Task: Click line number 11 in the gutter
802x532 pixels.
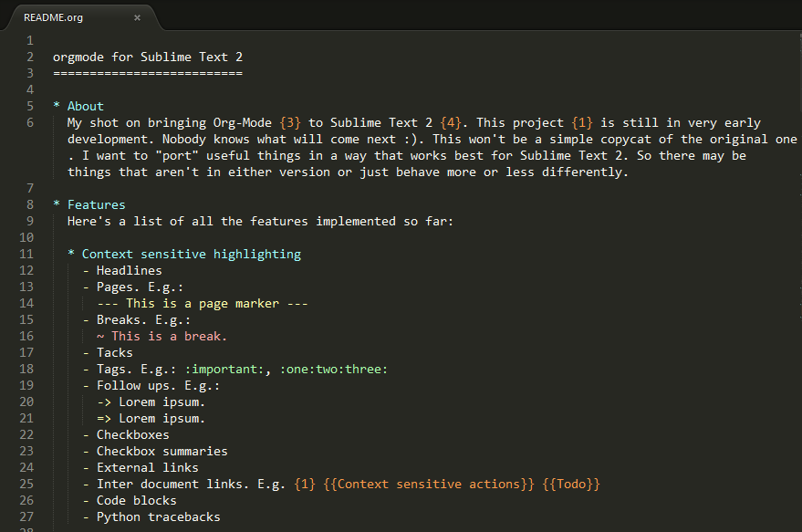Action: click(26, 254)
